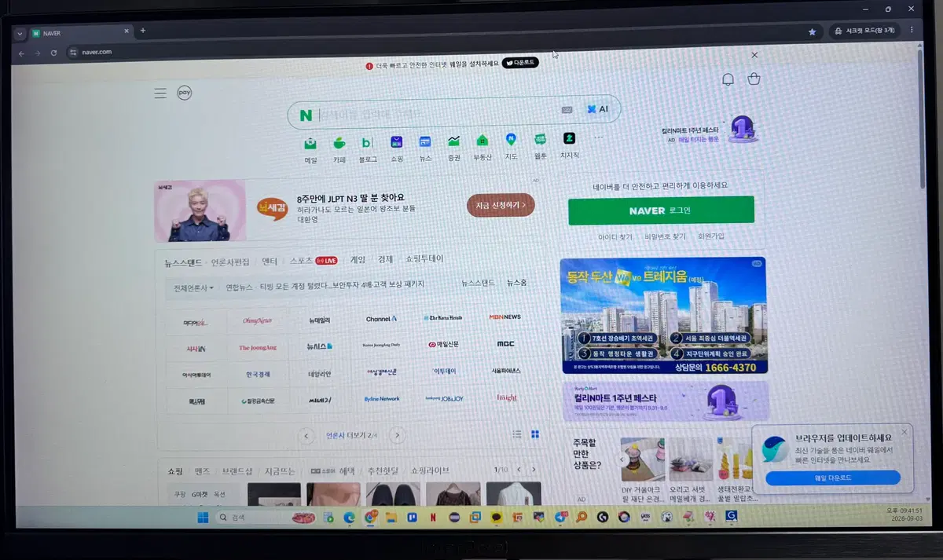The height and width of the screenshot is (560, 943).
Task: Open the 지도 map shortcut icon
Action: coord(511,140)
